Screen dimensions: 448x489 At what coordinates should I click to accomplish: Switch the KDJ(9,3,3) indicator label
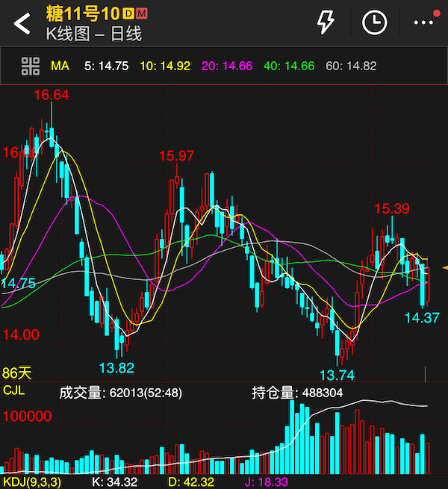click(32, 482)
